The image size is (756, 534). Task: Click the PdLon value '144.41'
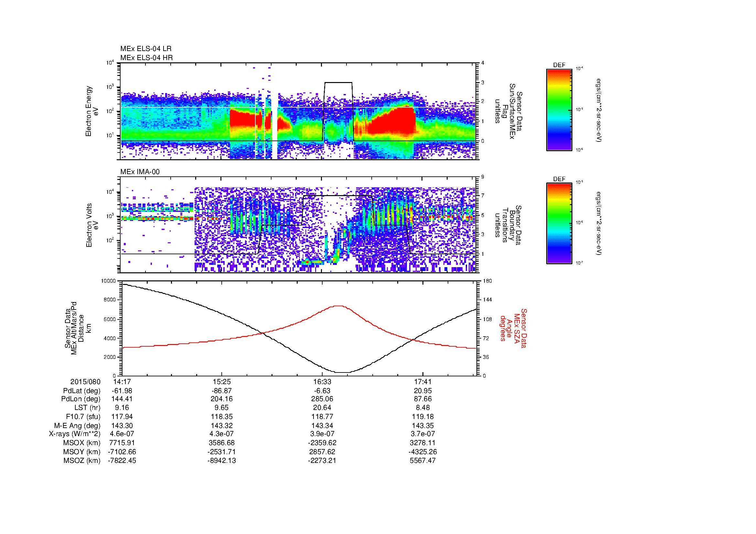tap(122, 399)
